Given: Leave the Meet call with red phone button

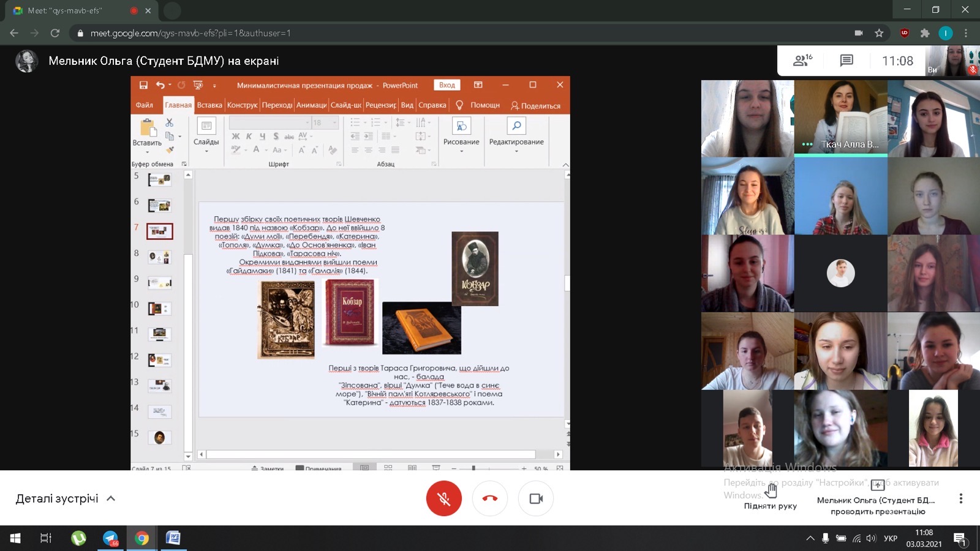Looking at the screenshot, I should [x=490, y=498].
